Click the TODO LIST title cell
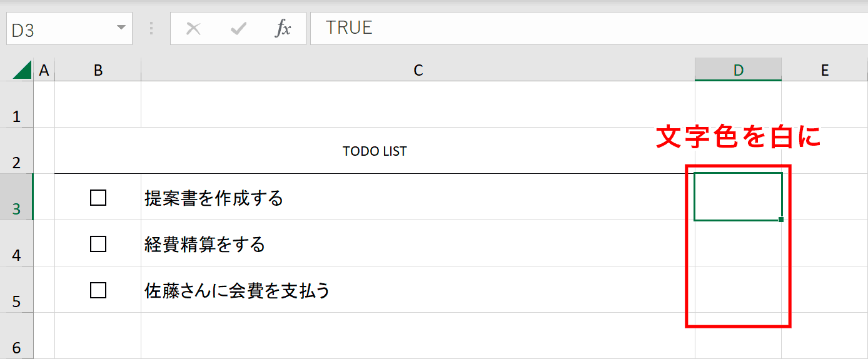868x359 pixels. tap(375, 151)
